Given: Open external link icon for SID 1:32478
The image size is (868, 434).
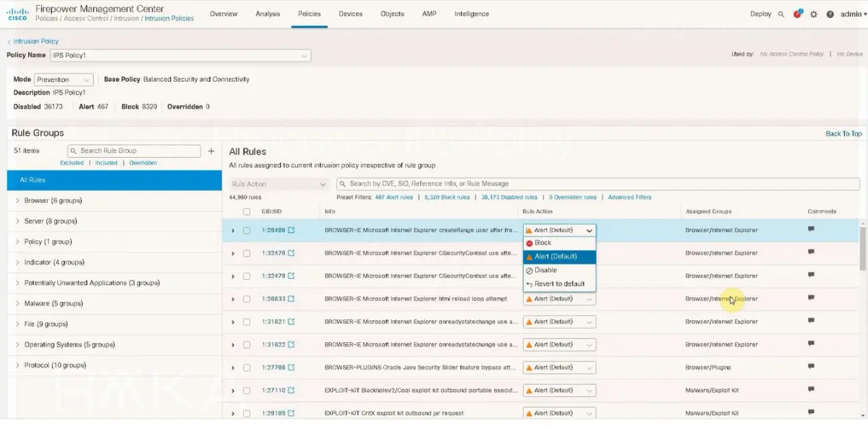Looking at the screenshot, I should pos(292,253).
